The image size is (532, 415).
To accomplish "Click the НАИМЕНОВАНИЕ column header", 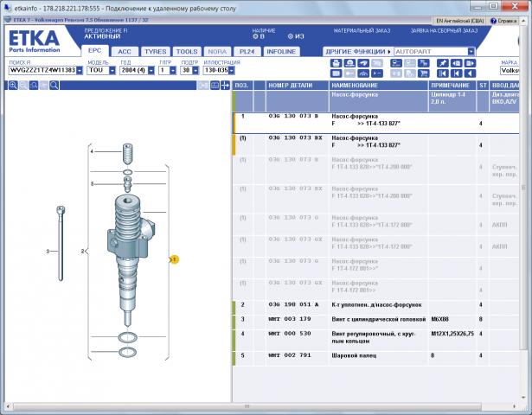I will 378,86.
